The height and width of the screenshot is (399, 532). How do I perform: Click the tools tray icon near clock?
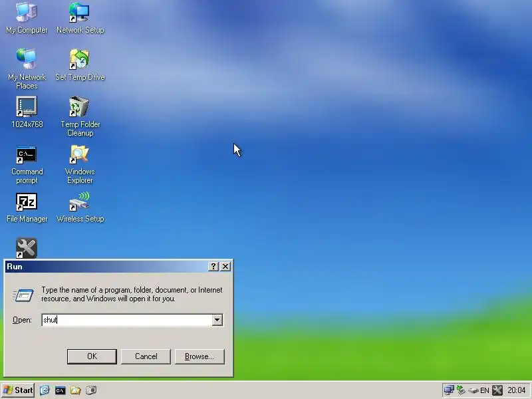(x=497, y=390)
